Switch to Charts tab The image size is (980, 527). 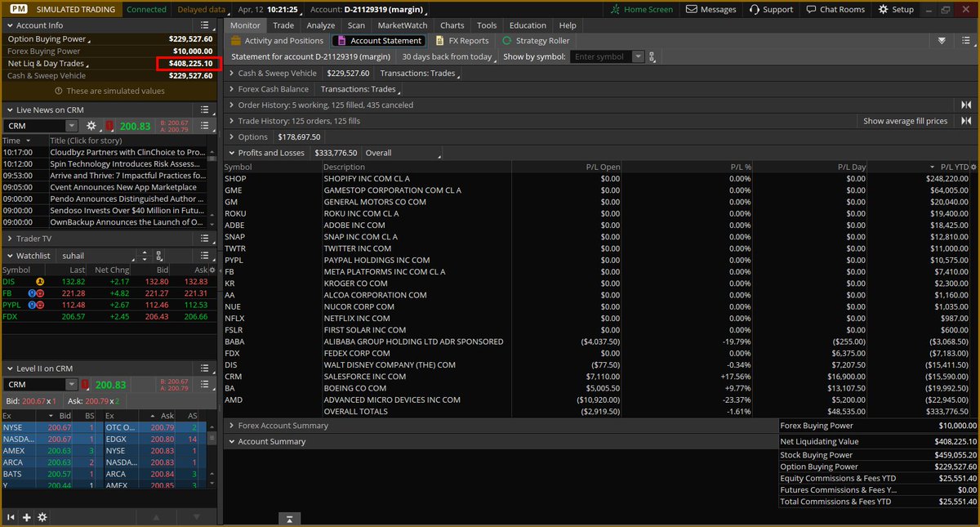pos(452,25)
